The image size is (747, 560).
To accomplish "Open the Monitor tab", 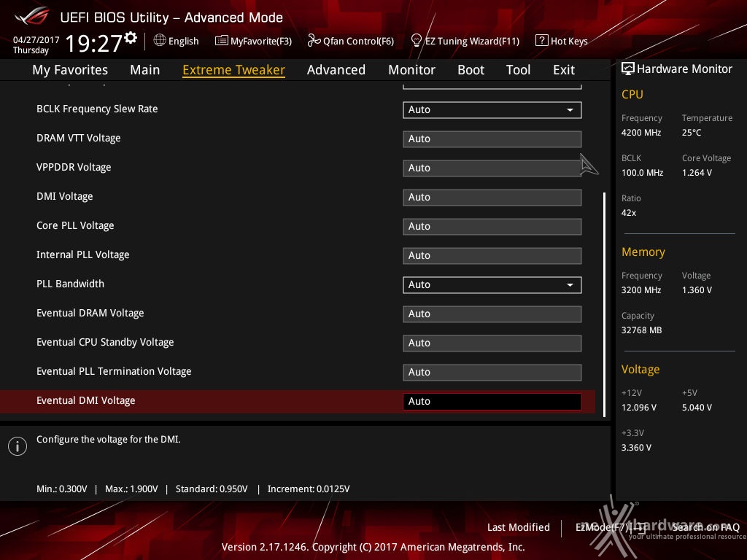I will 411,70.
